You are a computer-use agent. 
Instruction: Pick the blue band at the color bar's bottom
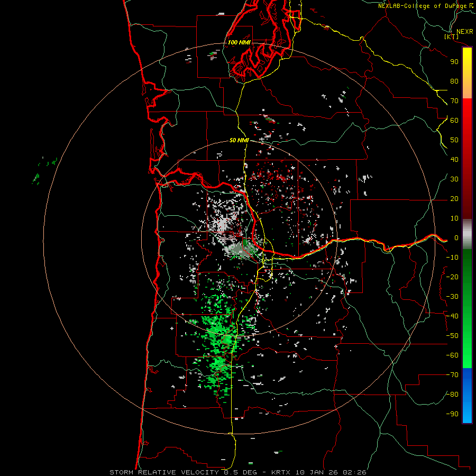pos(467,396)
